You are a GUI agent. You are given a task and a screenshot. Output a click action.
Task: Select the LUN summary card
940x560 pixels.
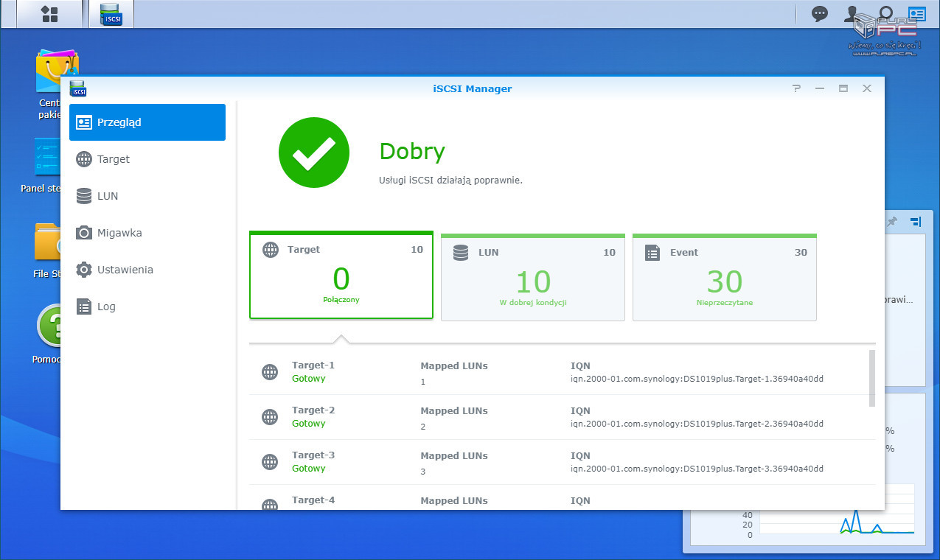click(x=532, y=279)
